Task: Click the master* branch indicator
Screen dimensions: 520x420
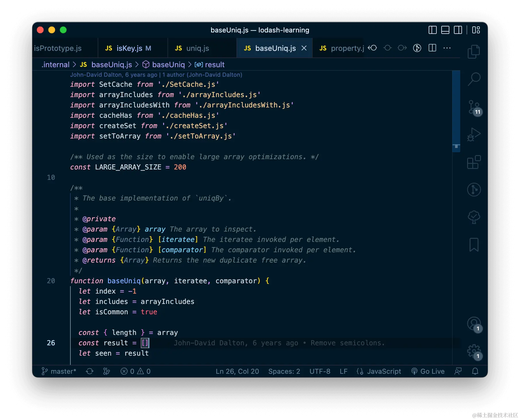Action: (59, 371)
